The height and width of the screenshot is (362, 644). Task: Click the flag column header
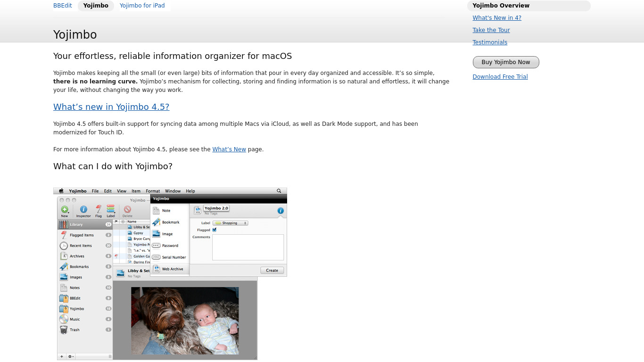coord(116,222)
